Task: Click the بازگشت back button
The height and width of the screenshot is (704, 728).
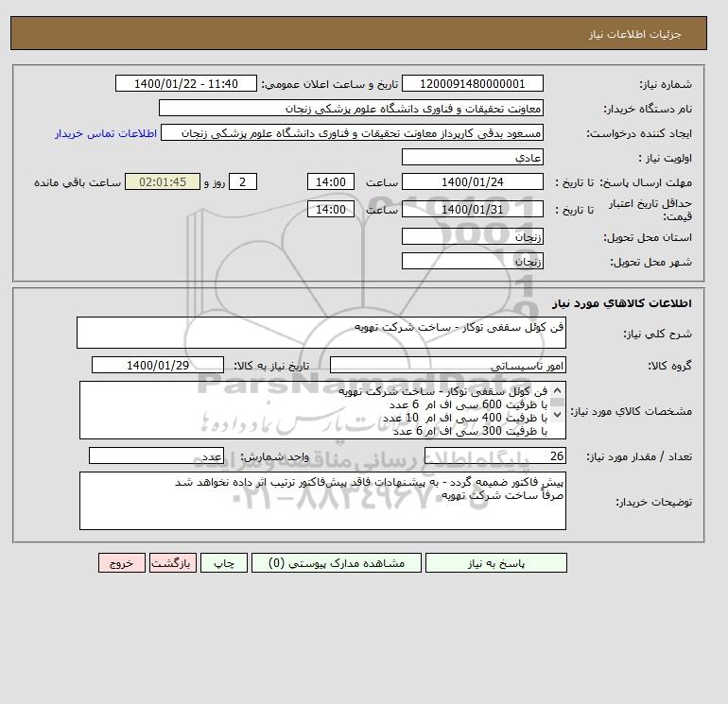Action: click(173, 563)
